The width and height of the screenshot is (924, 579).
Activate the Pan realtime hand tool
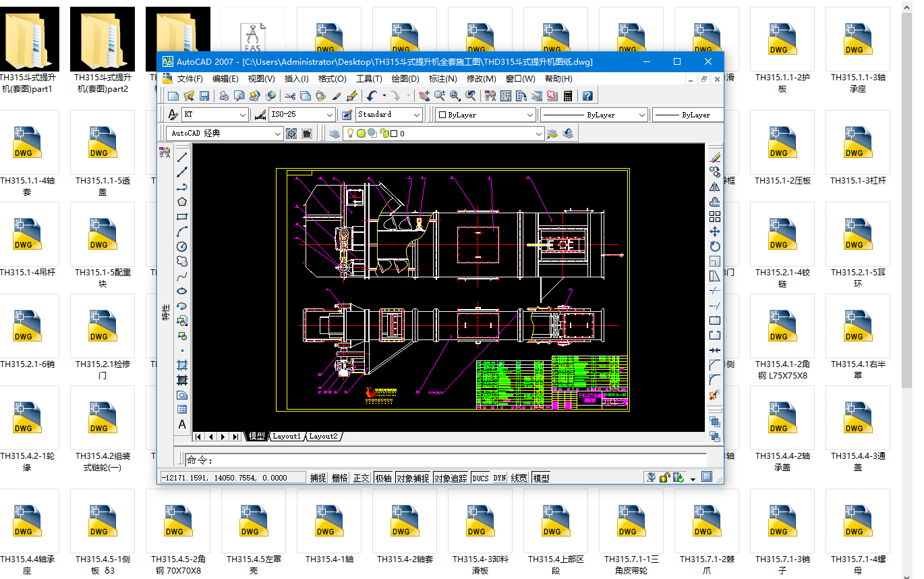pos(424,96)
